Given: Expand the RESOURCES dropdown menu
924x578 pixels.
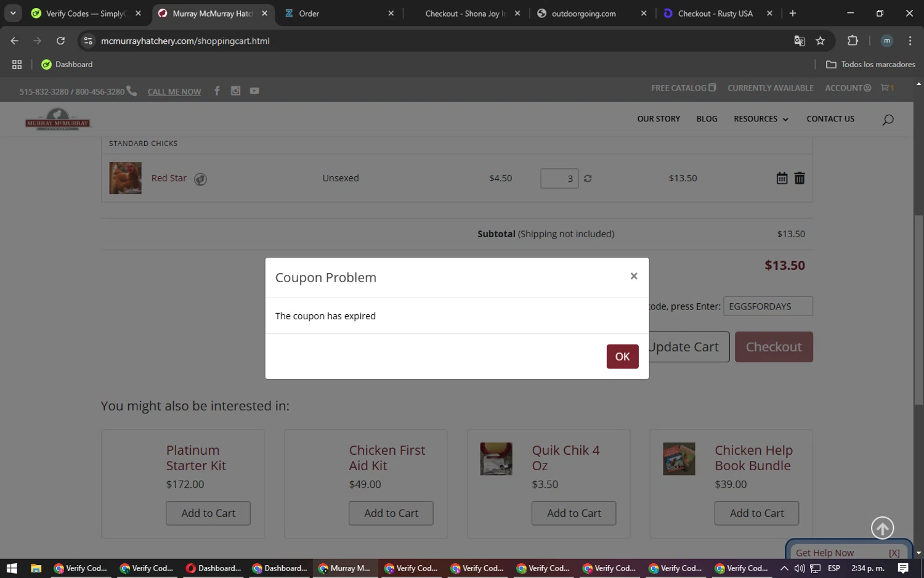Looking at the screenshot, I should coord(761,119).
